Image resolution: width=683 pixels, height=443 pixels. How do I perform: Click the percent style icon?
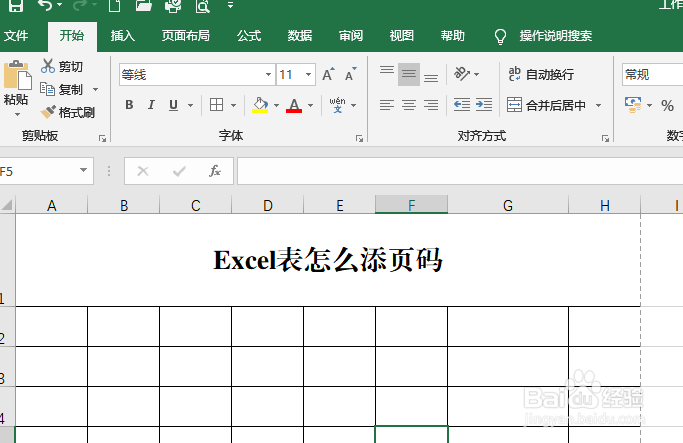667,105
